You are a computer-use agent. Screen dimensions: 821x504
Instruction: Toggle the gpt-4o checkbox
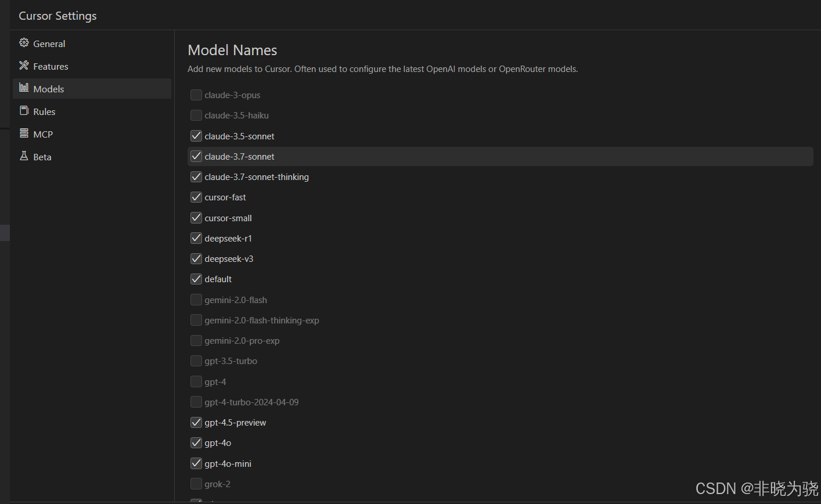(x=196, y=443)
